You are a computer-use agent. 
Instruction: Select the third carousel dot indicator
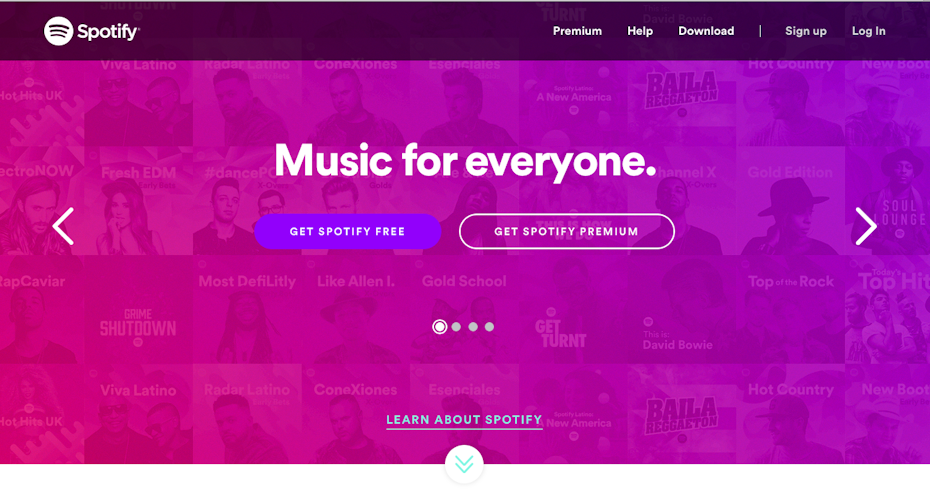click(x=473, y=327)
